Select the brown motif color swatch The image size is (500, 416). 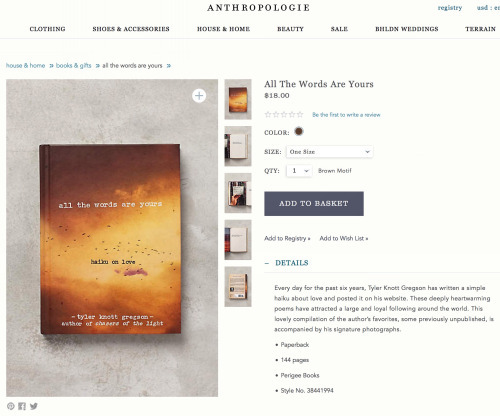(299, 131)
